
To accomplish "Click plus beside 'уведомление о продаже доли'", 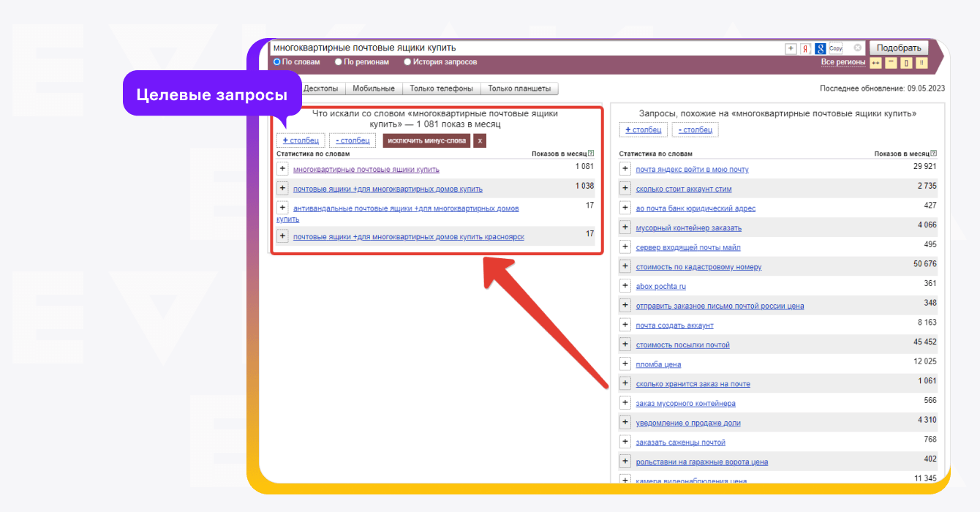I will point(625,422).
